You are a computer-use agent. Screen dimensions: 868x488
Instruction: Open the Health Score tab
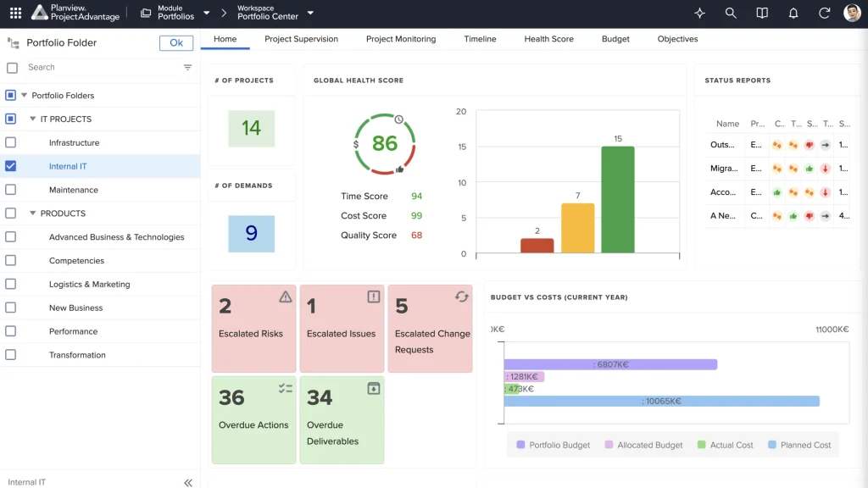point(548,39)
